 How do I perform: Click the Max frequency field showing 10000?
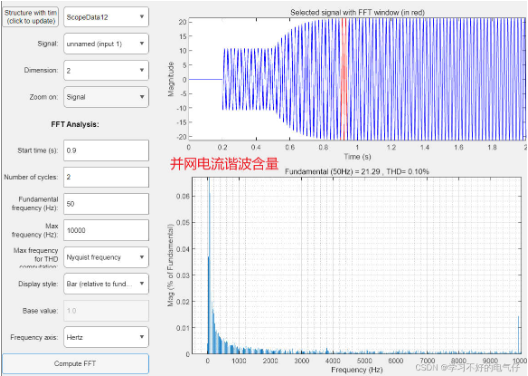click(106, 230)
